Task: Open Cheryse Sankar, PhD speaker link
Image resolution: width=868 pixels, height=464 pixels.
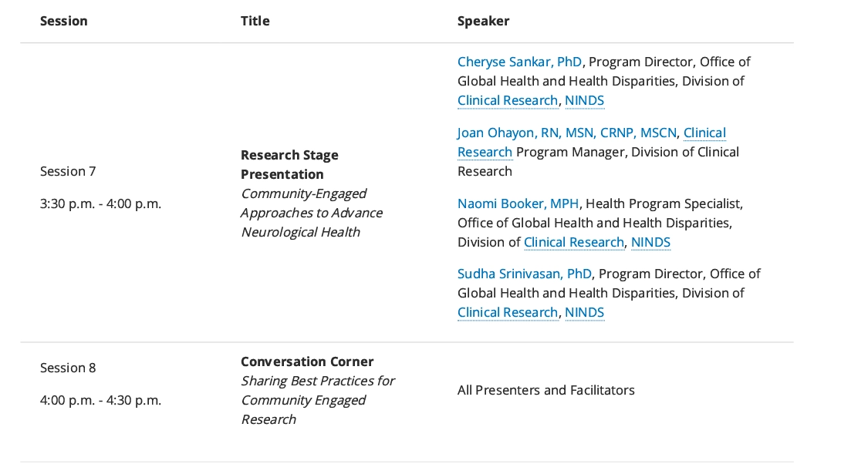Action: pyautogui.click(x=519, y=62)
